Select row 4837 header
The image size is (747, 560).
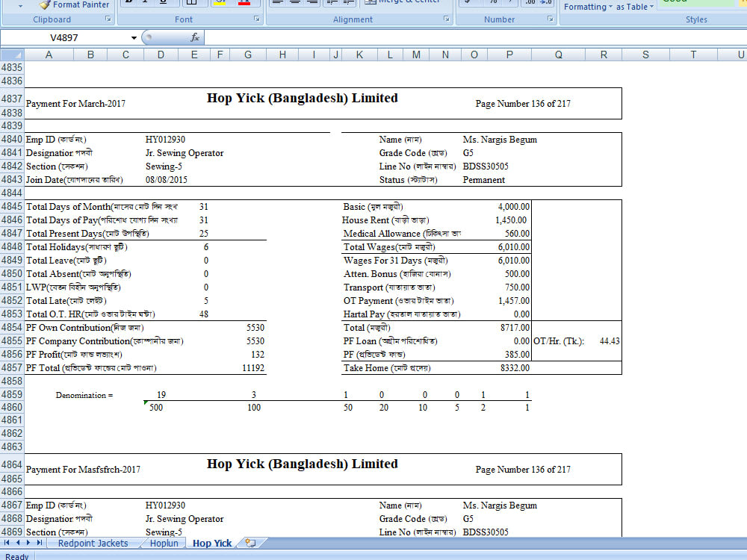[x=12, y=99]
